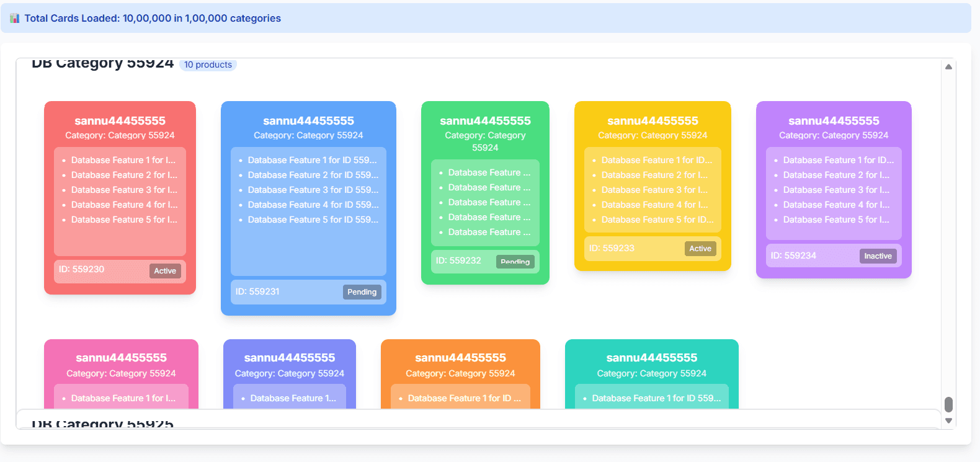Click the Pending badge on card 559232
Screen dimensions: 980x462
click(515, 262)
